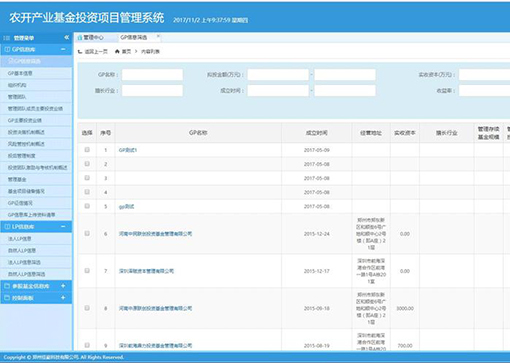
Task: Expand the 控制面板 section with the plus button
Action: coord(63,298)
